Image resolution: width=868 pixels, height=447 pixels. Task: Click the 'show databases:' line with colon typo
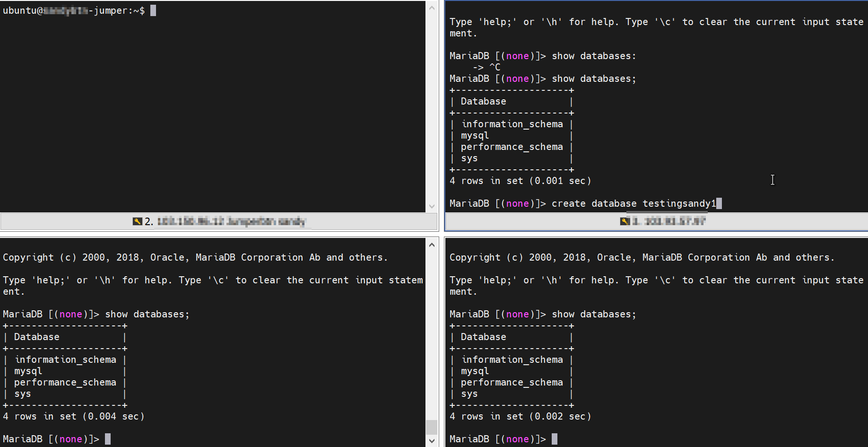point(593,56)
